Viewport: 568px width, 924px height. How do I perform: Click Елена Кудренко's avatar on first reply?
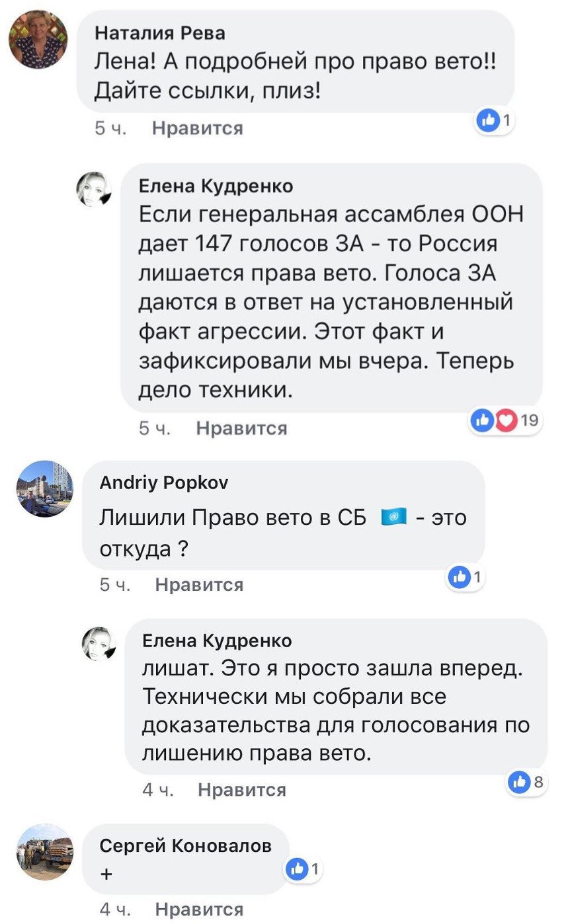coord(94,189)
